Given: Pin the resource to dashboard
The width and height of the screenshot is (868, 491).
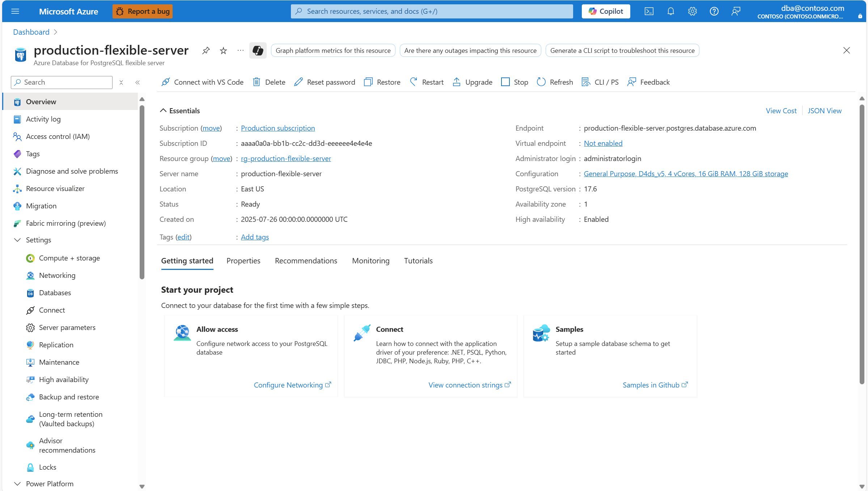Looking at the screenshot, I should tap(206, 51).
